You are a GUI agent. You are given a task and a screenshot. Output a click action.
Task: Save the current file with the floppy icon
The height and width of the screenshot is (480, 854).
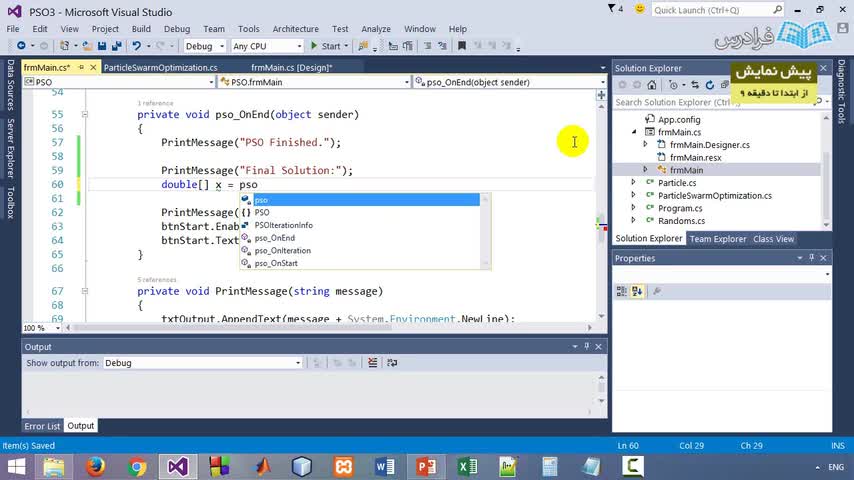(102, 46)
